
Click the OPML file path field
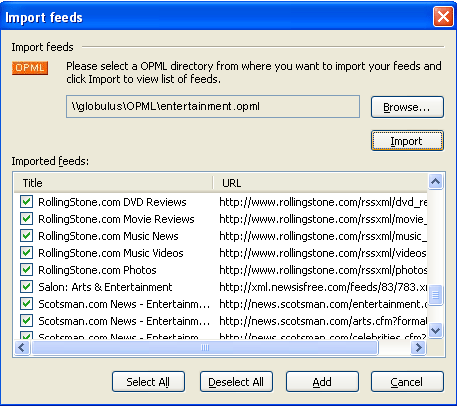click(x=213, y=107)
